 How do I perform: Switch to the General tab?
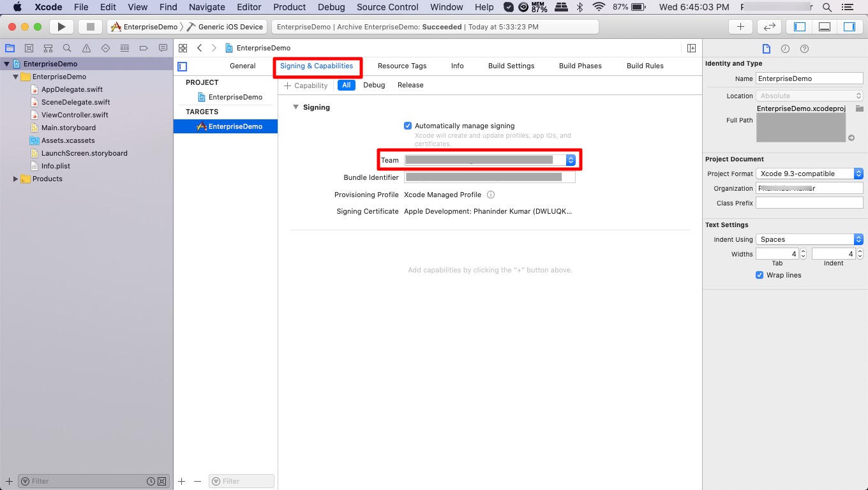[x=243, y=66]
